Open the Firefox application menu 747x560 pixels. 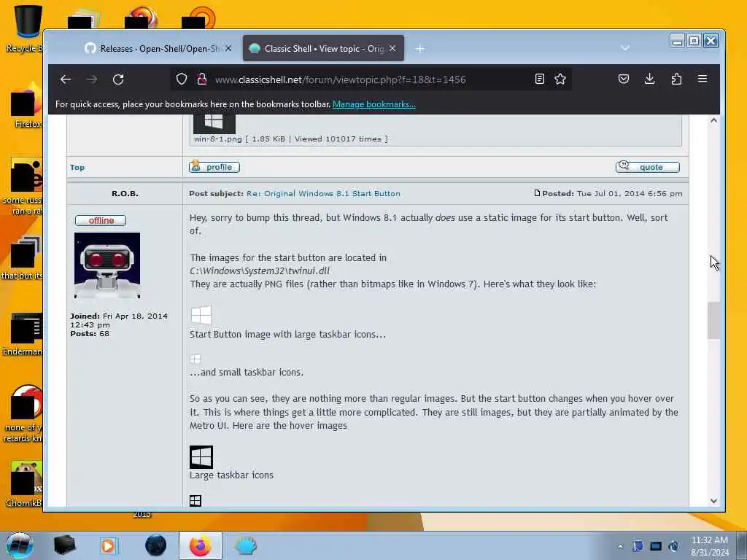point(703,79)
